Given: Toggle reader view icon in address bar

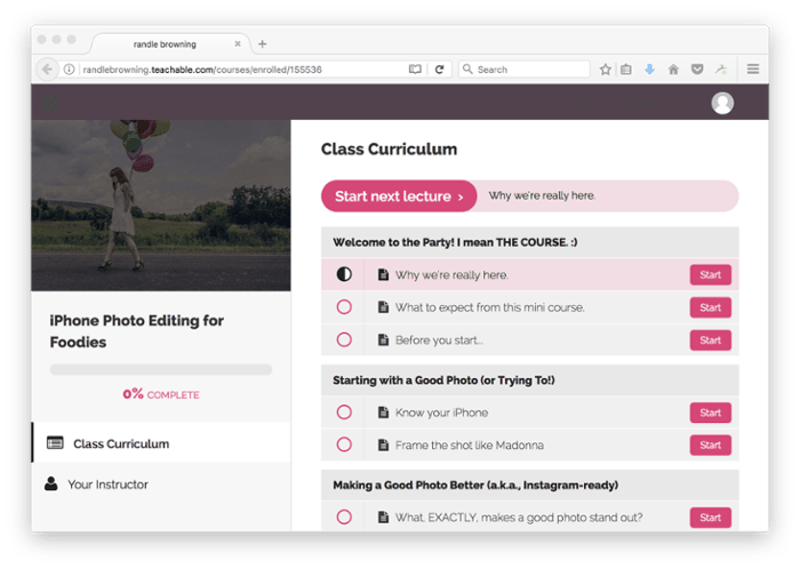Looking at the screenshot, I should pyautogui.click(x=415, y=69).
